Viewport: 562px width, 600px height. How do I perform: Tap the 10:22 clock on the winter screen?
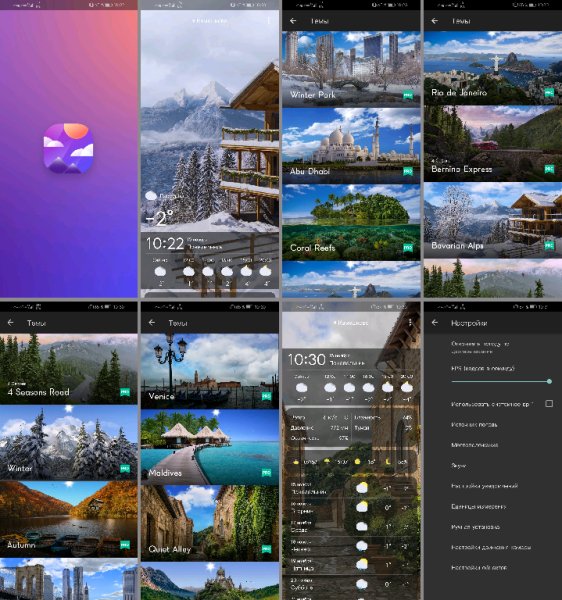[x=165, y=244]
